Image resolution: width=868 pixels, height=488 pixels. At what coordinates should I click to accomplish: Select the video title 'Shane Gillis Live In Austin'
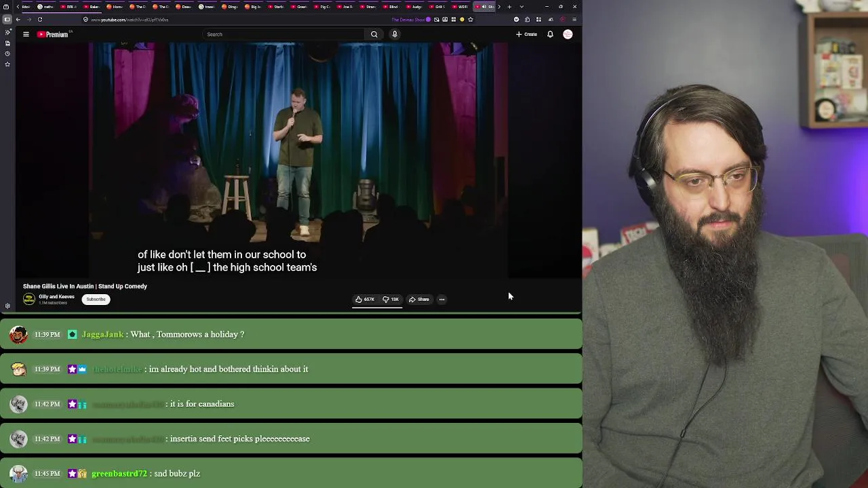(85, 286)
